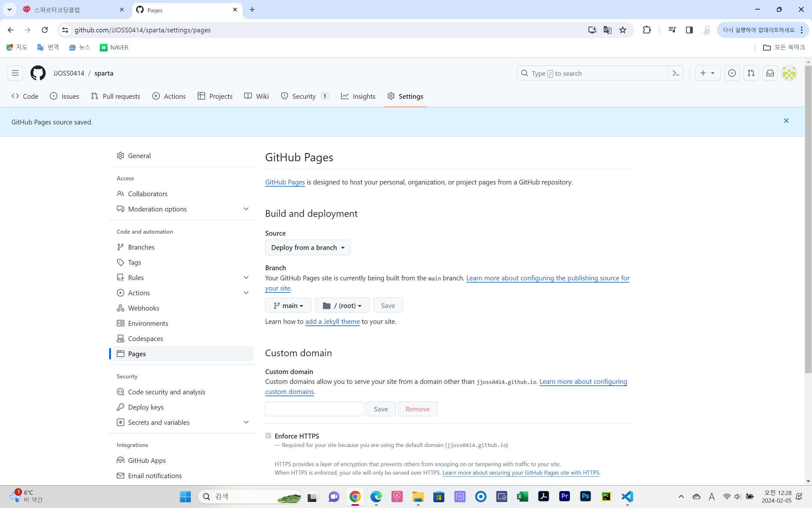Viewport: 812px width, 508px height.
Task: Open the main branch selector dropdown
Action: (288, 305)
